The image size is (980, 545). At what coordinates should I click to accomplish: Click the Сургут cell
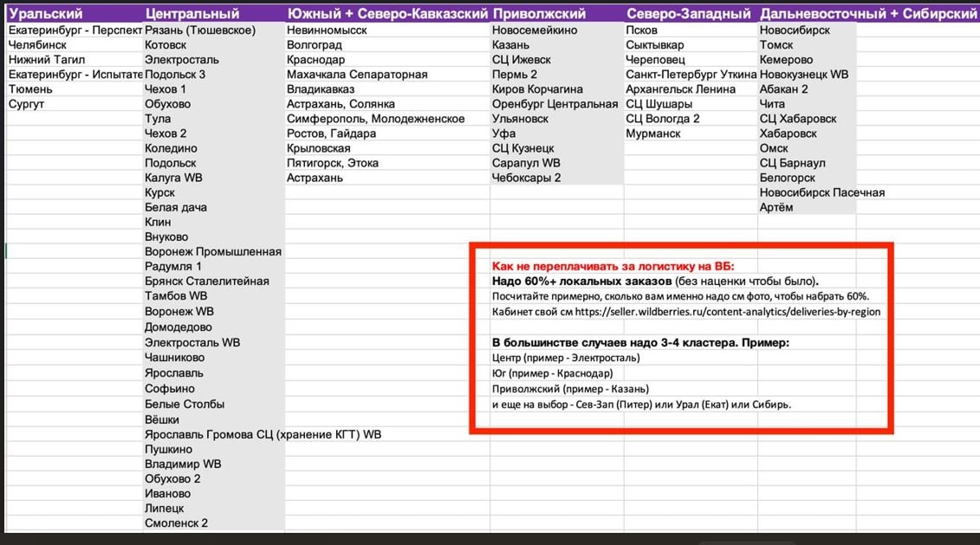75,104
